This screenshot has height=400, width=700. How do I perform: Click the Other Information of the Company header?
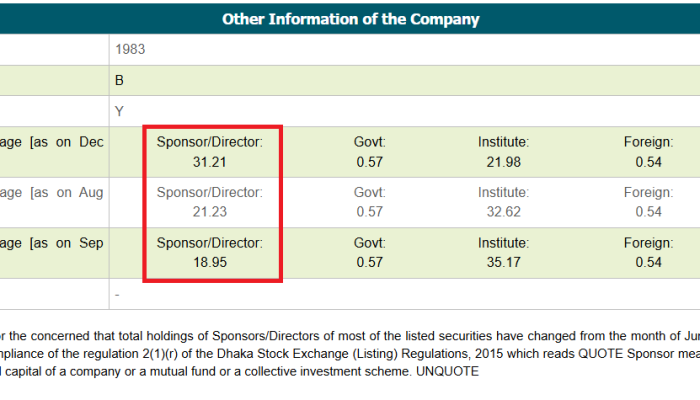pos(350,19)
